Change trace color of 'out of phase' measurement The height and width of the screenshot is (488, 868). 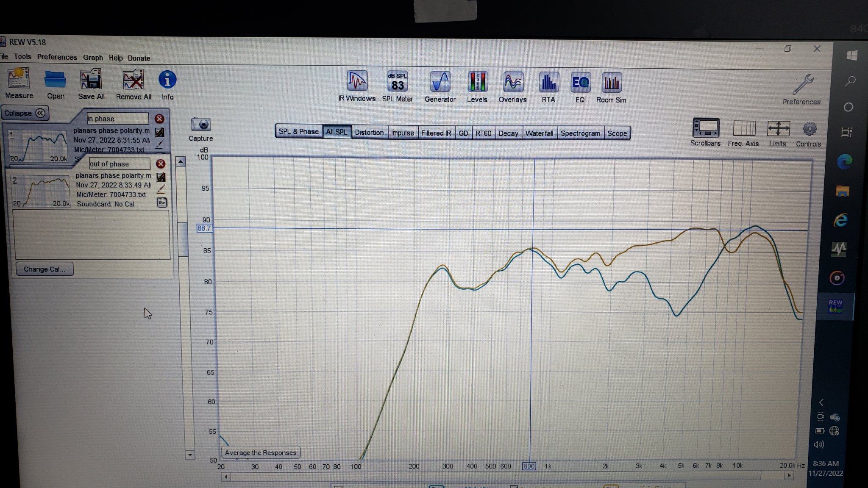click(x=161, y=189)
